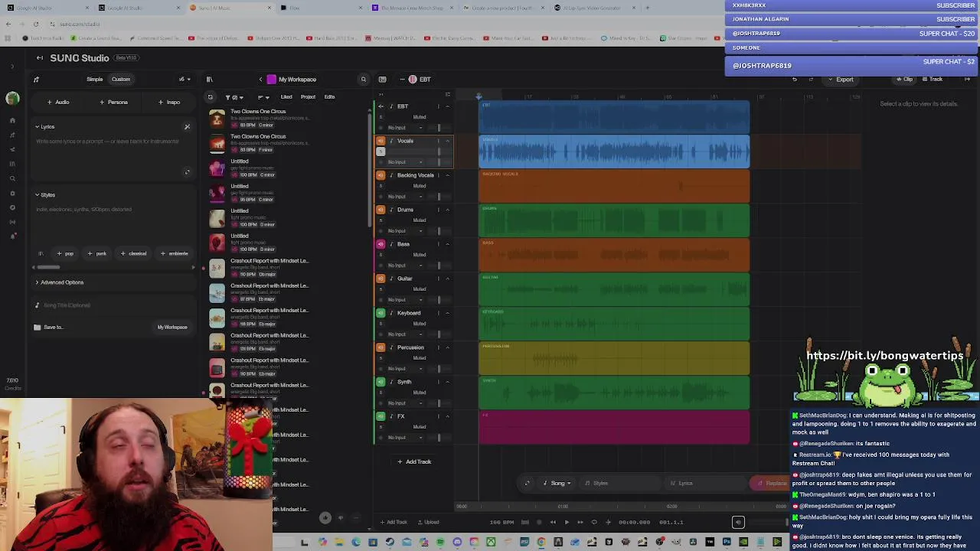Screen dimensions: 980x551
Task: Click the rewind button in transport bar
Action: (x=553, y=522)
